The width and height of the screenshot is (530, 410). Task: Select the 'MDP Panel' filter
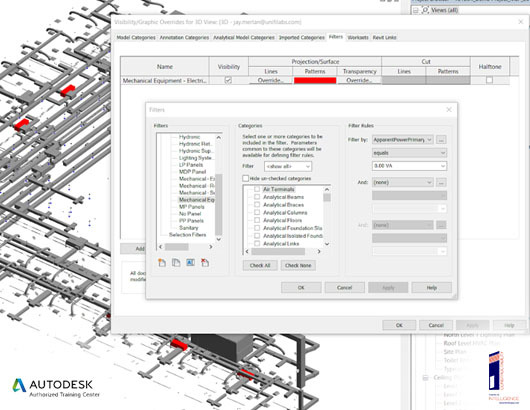[x=192, y=172]
